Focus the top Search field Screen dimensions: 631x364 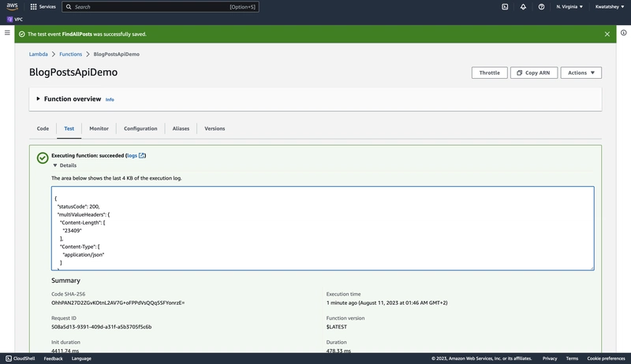click(160, 6)
